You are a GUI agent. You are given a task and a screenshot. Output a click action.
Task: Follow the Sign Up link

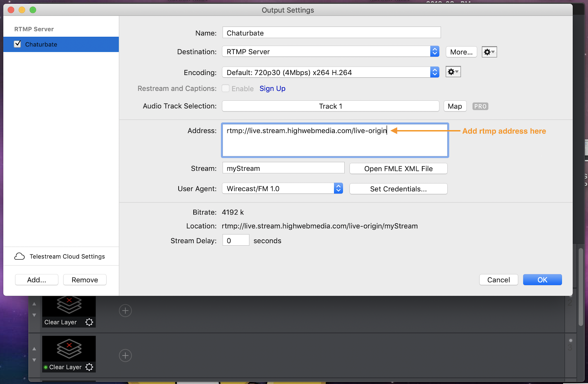[x=272, y=88]
